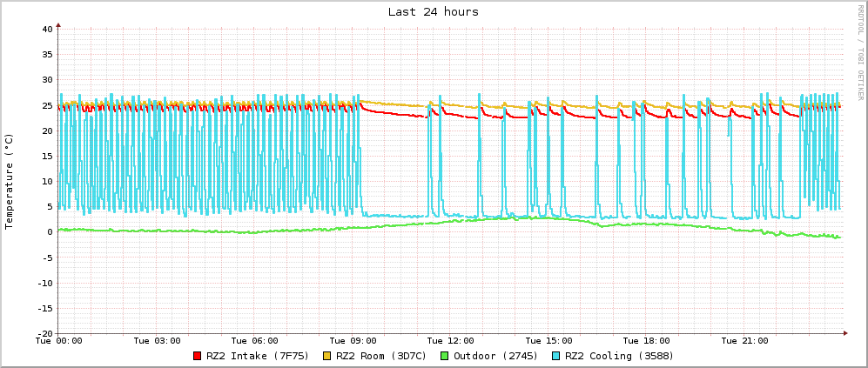
Task: Click the 40 value on temperature axis
Action: 48,29
